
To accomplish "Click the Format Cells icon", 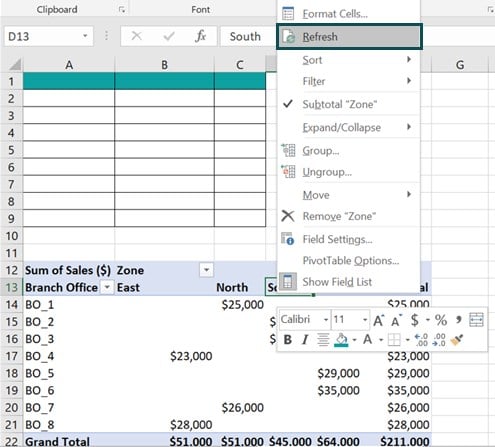I will (288, 14).
